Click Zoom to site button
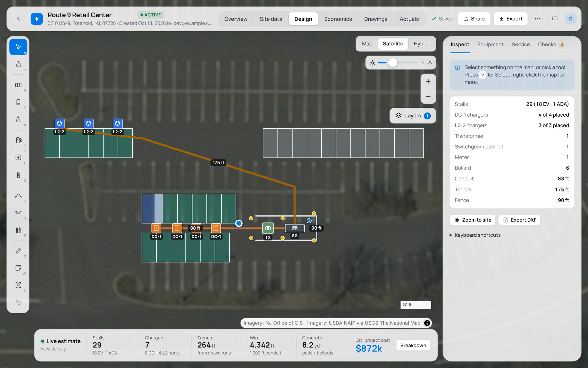 point(472,220)
